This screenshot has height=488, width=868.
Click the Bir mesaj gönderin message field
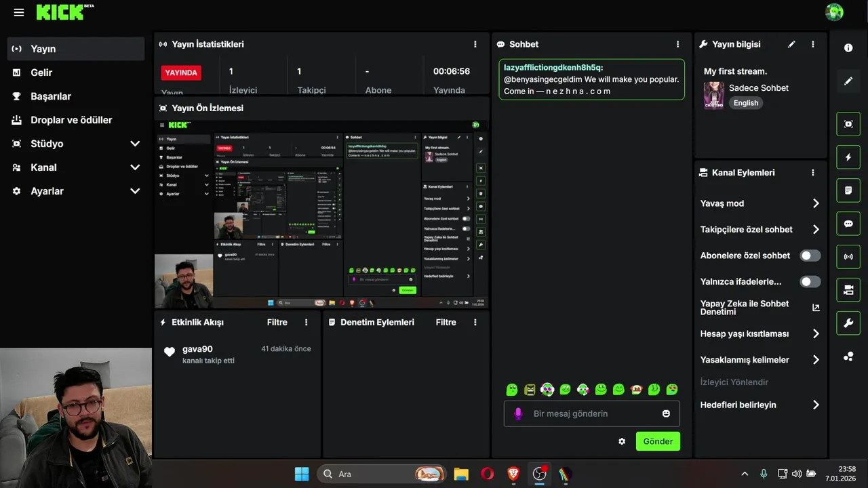click(591, 413)
